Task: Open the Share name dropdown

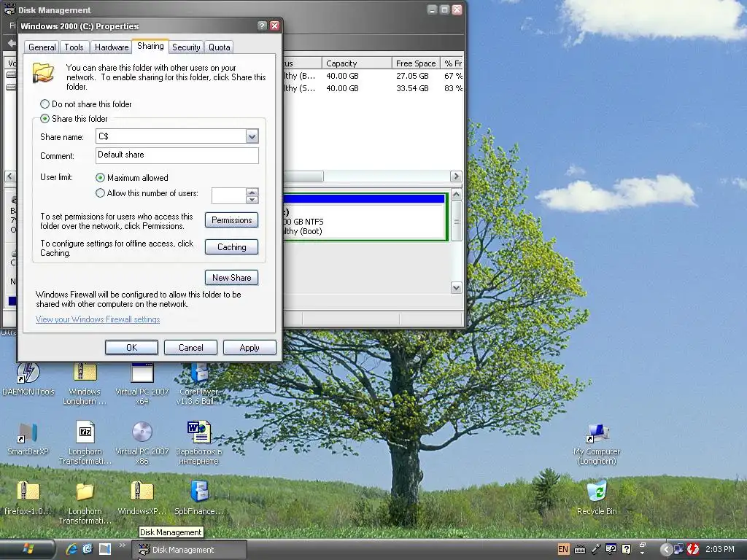Action: [x=252, y=136]
